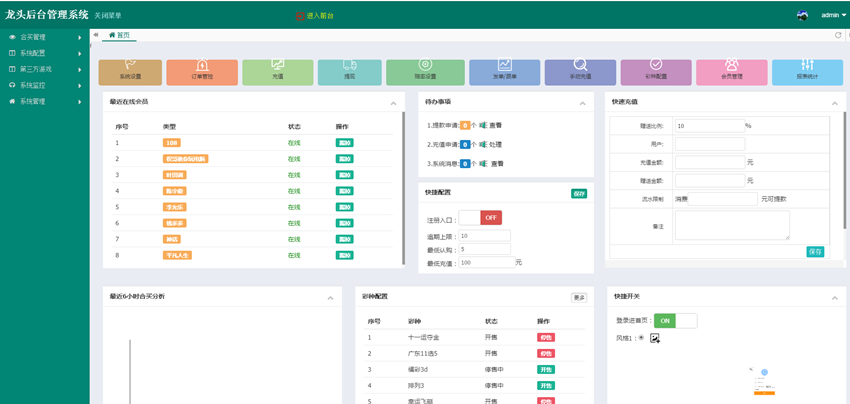Open the 会员管理 pink tile
Viewport: 850px width, 404px height.
pyautogui.click(x=732, y=71)
